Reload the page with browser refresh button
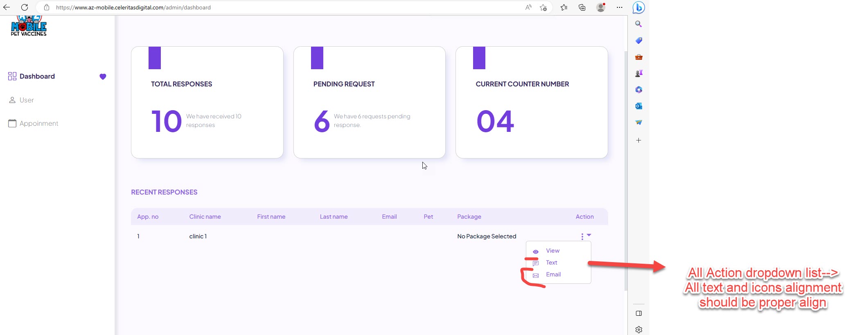868x335 pixels. (x=25, y=7)
